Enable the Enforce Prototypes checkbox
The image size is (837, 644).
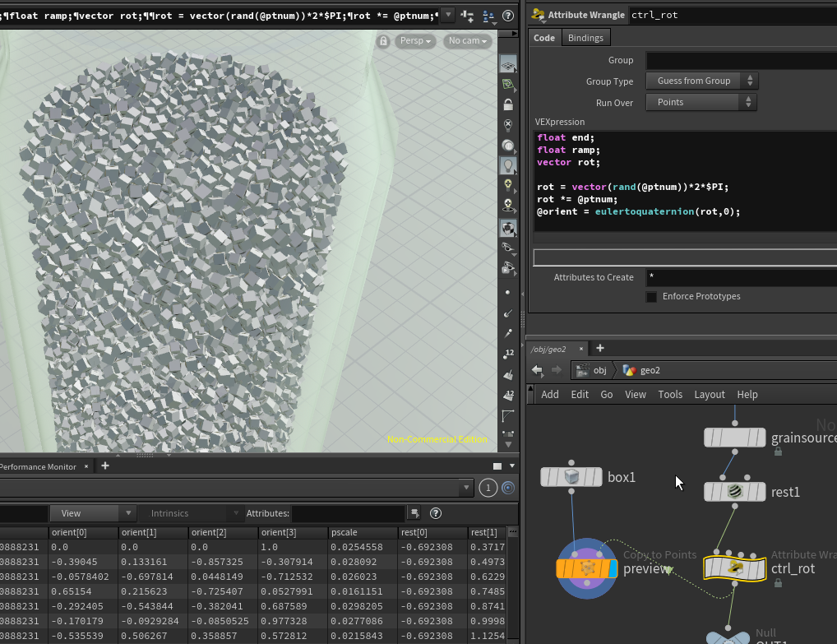pos(651,297)
